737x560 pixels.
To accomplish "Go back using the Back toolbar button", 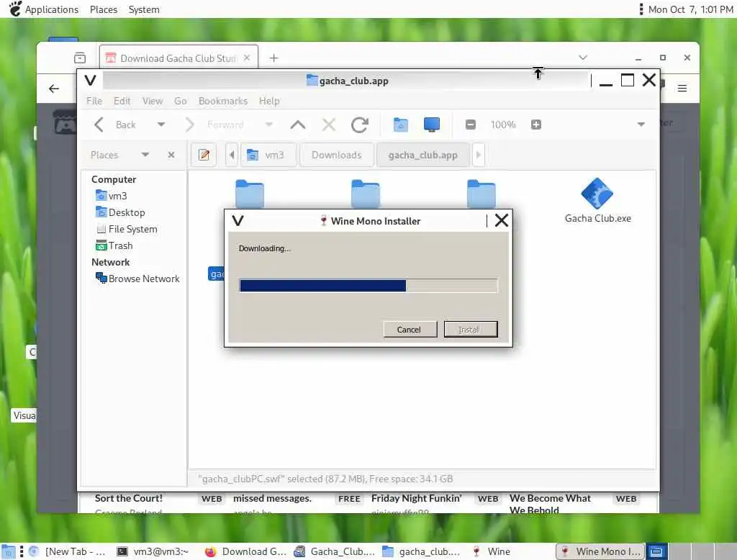I will pyautogui.click(x=115, y=125).
